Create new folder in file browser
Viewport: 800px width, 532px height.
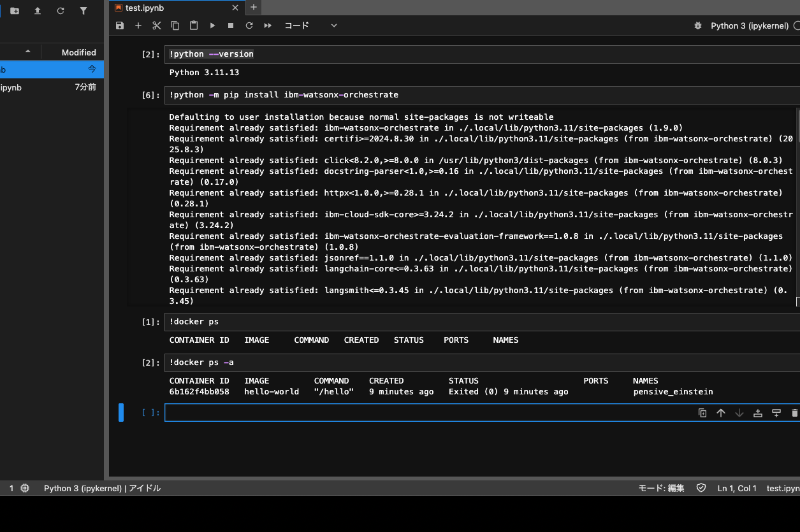pos(15,11)
